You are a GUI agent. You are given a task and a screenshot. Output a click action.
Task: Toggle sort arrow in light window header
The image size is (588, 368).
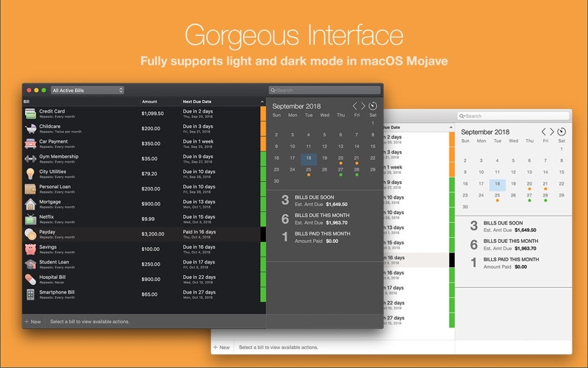[x=451, y=127]
